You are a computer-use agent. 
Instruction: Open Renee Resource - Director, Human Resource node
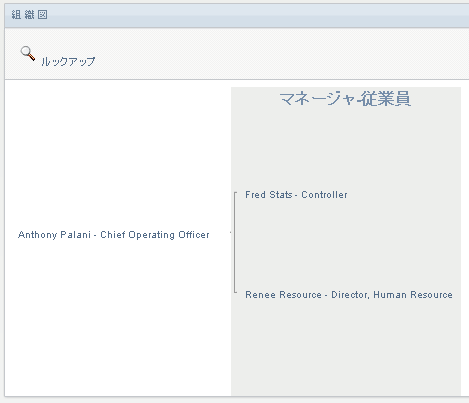click(x=349, y=295)
